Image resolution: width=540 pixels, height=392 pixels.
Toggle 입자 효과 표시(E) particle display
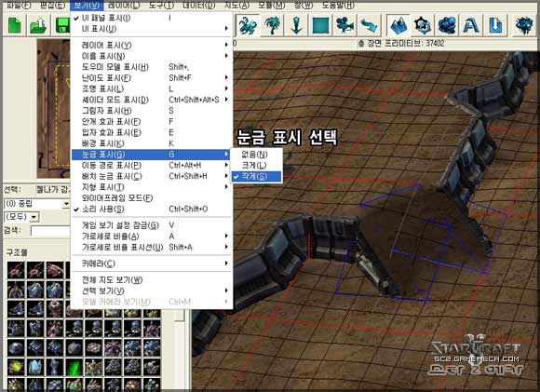152,132
